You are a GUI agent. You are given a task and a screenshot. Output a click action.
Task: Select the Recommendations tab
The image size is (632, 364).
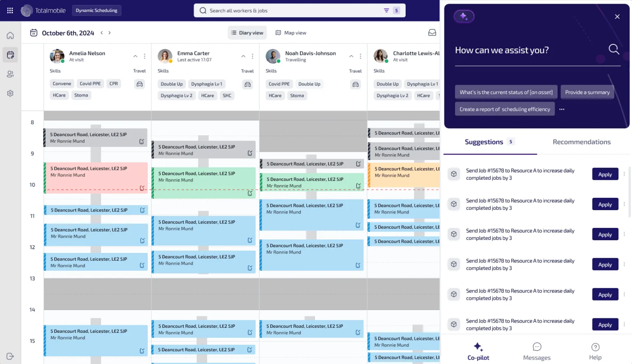(x=581, y=142)
